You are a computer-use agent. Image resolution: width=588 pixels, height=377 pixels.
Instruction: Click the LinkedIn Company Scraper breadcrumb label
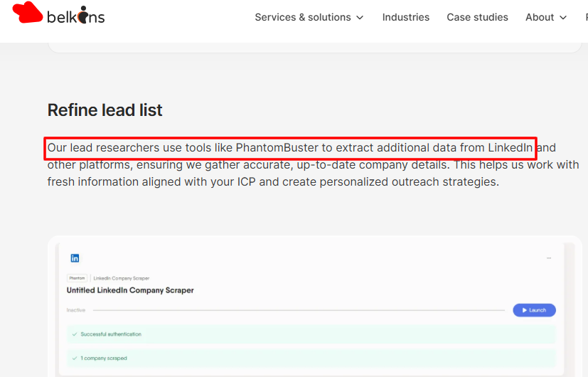[x=122, y=278]
